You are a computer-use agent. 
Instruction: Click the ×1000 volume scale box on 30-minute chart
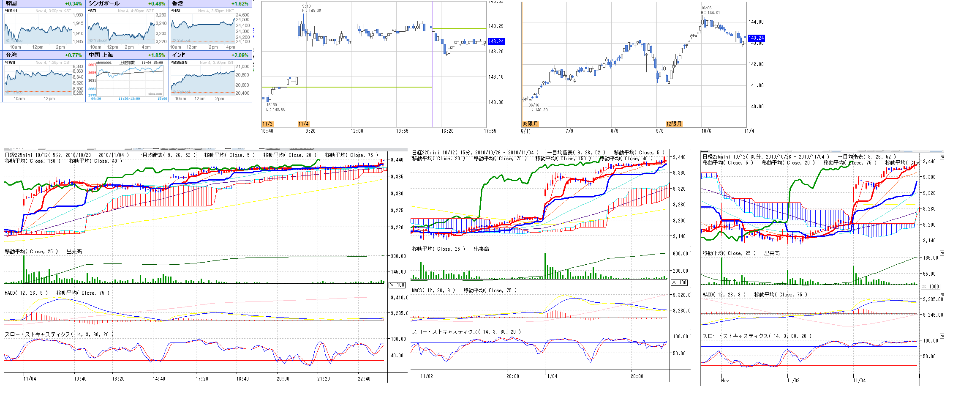930,287
